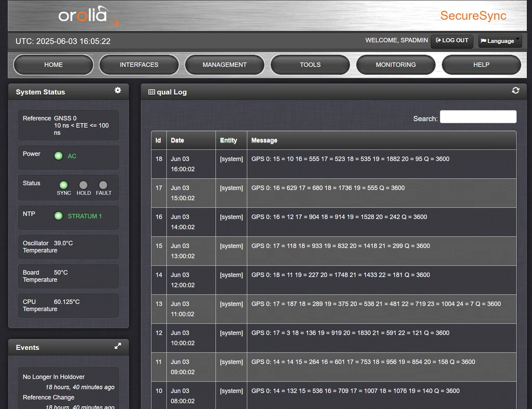Screen dimensions: 532x409
Task: Click [system] entity in row 13
Action: click(231, 304)
